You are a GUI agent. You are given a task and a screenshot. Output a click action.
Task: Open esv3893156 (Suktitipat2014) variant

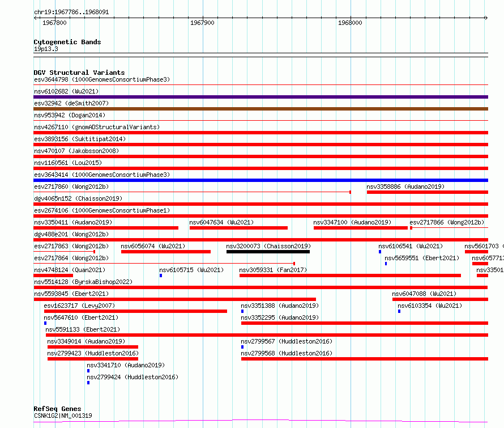pyautogui.click(x=80, y=139)
